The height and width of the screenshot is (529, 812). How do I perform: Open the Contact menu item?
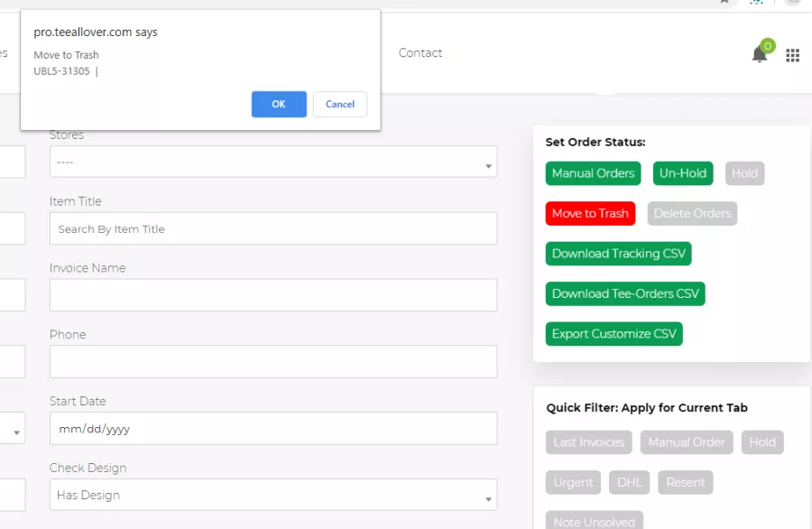tap(420, 53)
